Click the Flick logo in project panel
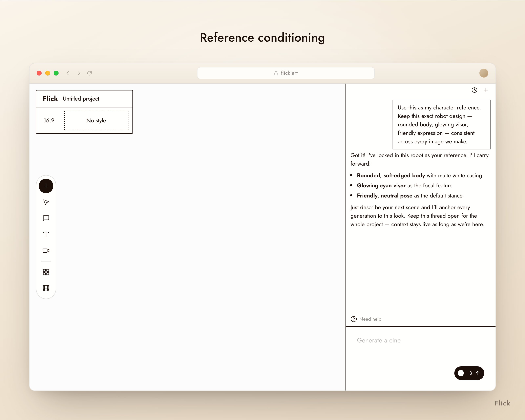The height and width of the screenshot is (420, 525). (x=50, y=99)
